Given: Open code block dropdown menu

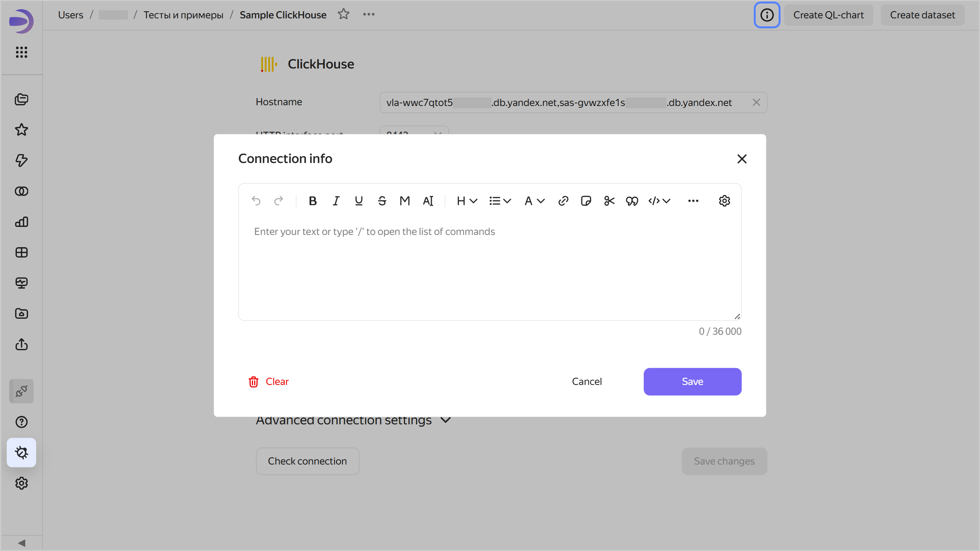Looking at the screenshot, I should pyautogui.click(x=659, y=201).
